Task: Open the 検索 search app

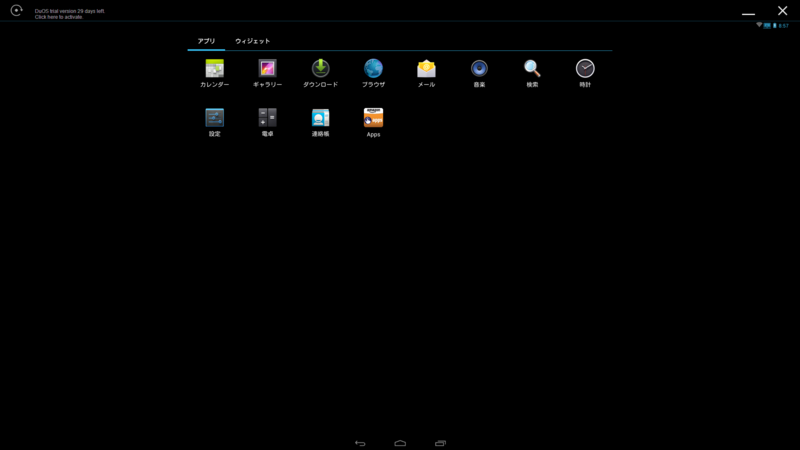Action: [532, 73]
